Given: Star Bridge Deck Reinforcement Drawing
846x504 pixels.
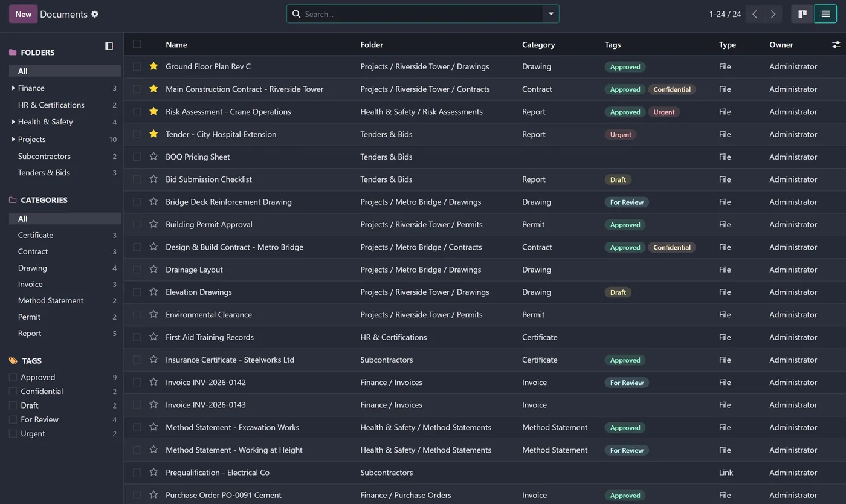Looking at the screenshot, I should coord(153,201).
